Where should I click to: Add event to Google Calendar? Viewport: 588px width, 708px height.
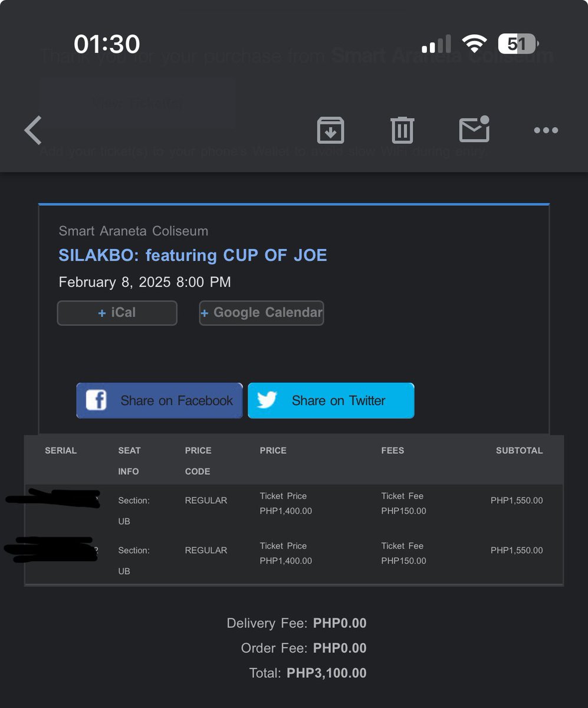[x=261, y=313]
